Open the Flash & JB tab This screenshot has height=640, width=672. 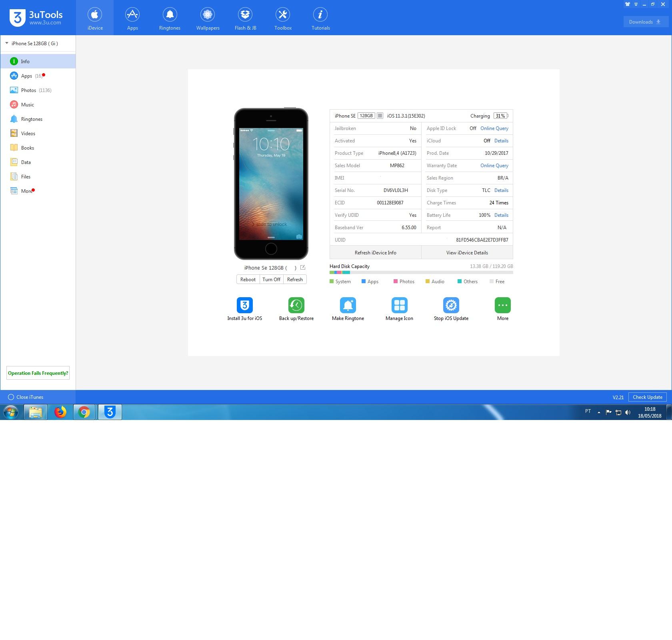tap(245, 18)
